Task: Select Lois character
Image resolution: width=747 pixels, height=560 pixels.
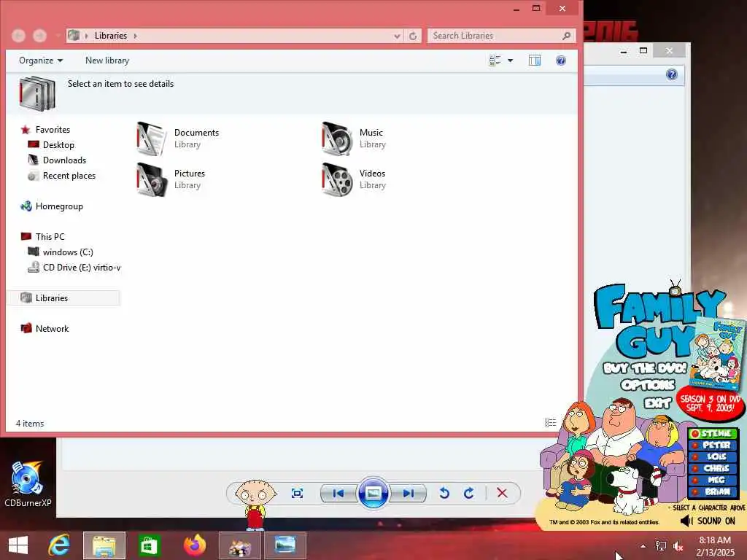Action: click(713, 456)
